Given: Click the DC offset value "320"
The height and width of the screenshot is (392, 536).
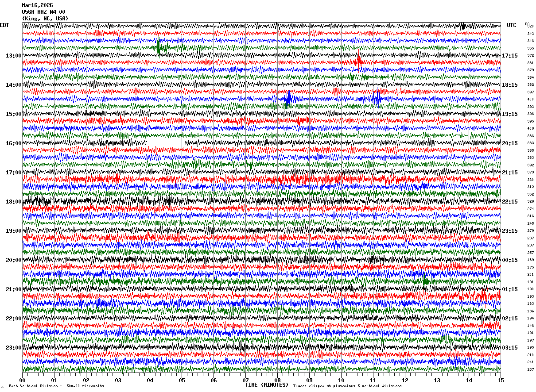Looking at the screenshot, I should point(530,26).
